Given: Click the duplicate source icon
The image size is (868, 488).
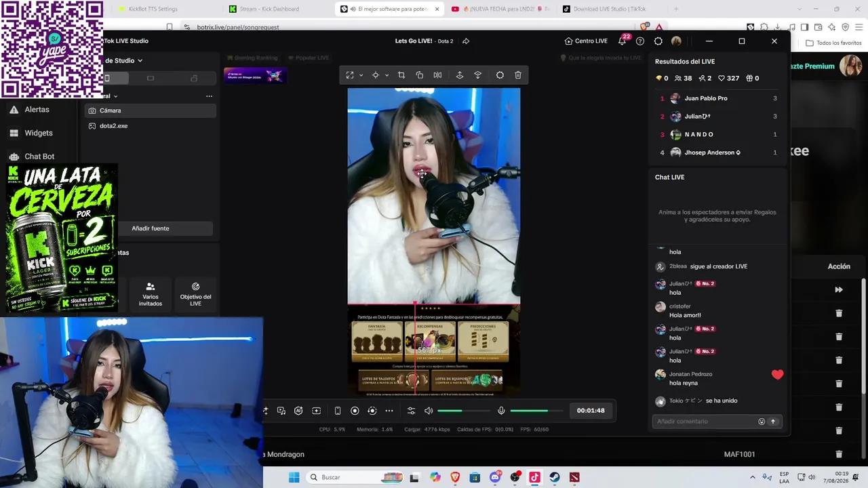Looking at the screenshot, I should (x=419, y=75).
